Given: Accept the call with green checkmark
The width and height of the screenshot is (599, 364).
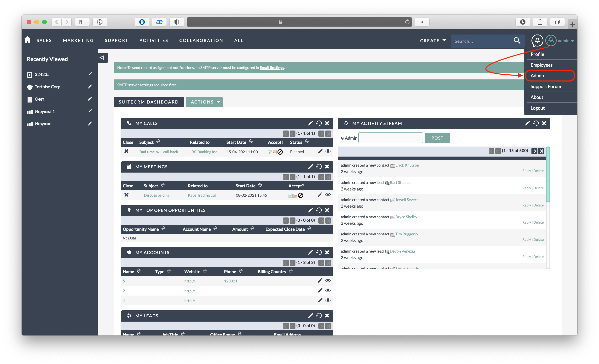Looking at the screenshot, I should point(270,152).
